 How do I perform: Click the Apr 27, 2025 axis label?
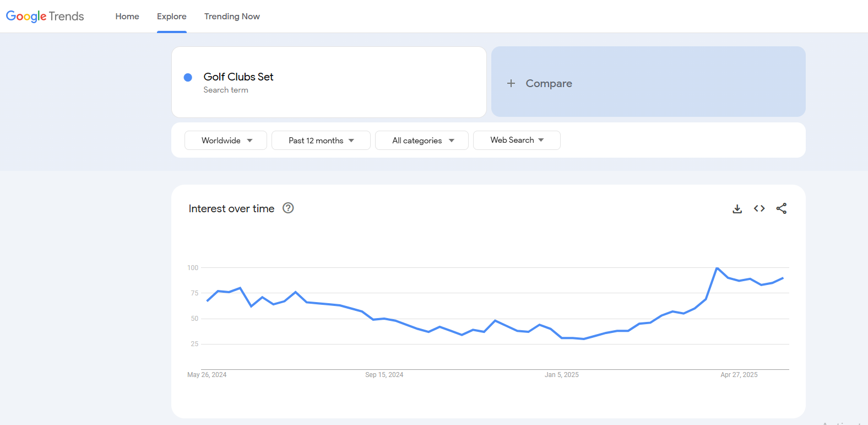(739, 375)
